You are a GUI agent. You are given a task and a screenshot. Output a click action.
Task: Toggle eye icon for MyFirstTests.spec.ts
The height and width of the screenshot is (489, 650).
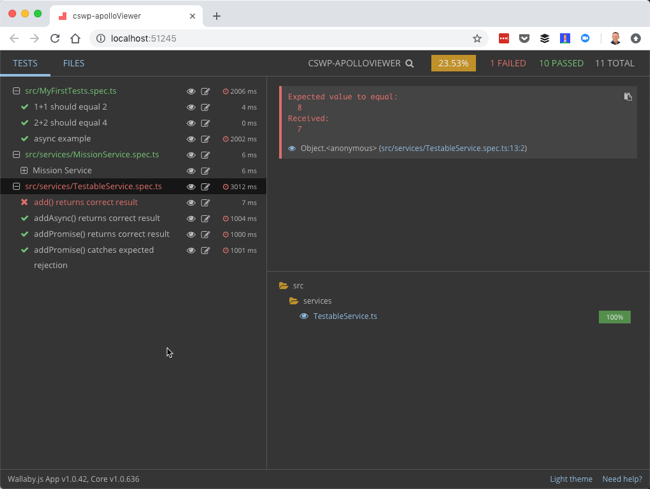click(191, 91)
